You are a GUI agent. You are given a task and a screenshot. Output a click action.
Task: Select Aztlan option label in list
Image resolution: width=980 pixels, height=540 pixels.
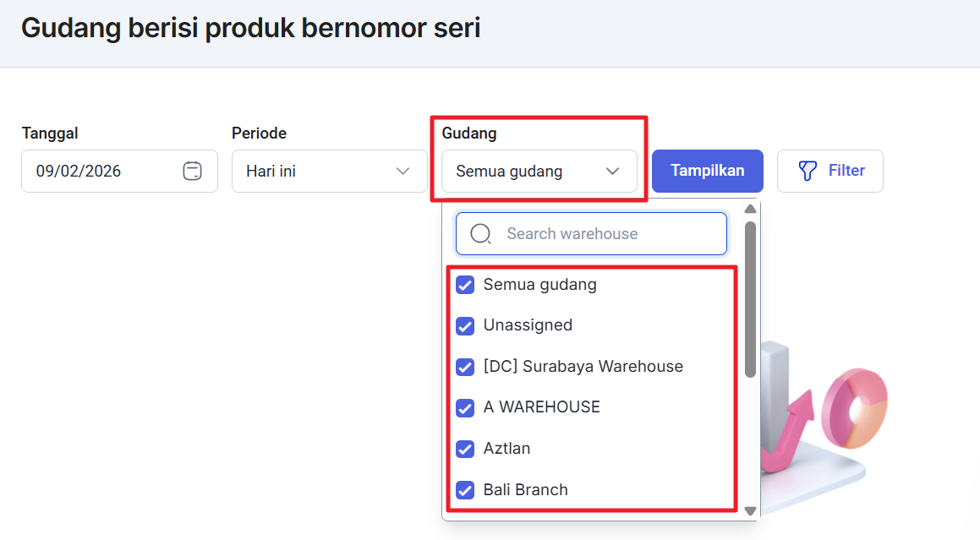(506, 448)
